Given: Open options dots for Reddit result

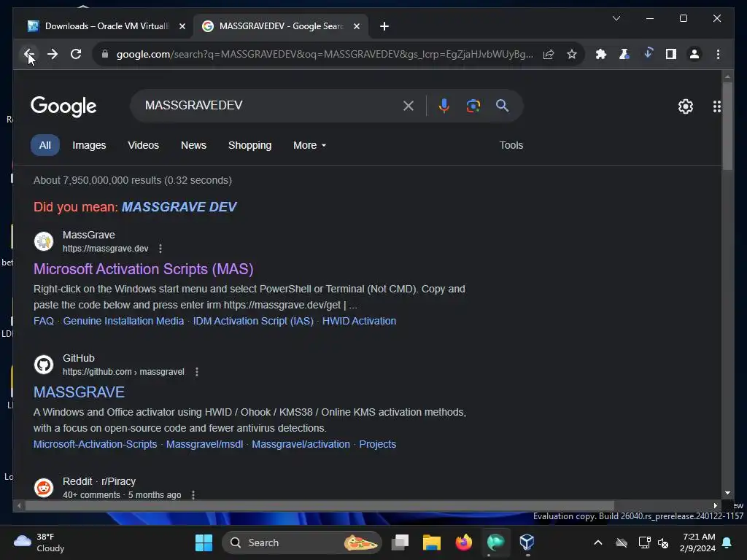Looking at the screenshot, I should [x=193, y=495].
